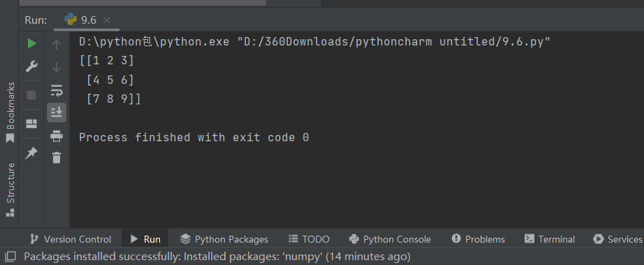Click the printer icon
644x265 pixels.
(57, 136)
